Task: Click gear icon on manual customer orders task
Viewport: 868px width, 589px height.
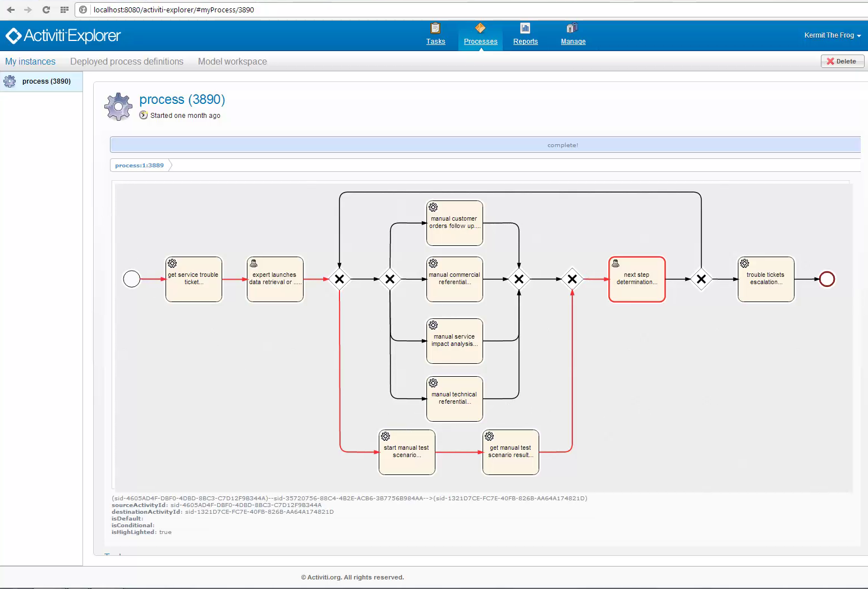Action: [433, 207]
